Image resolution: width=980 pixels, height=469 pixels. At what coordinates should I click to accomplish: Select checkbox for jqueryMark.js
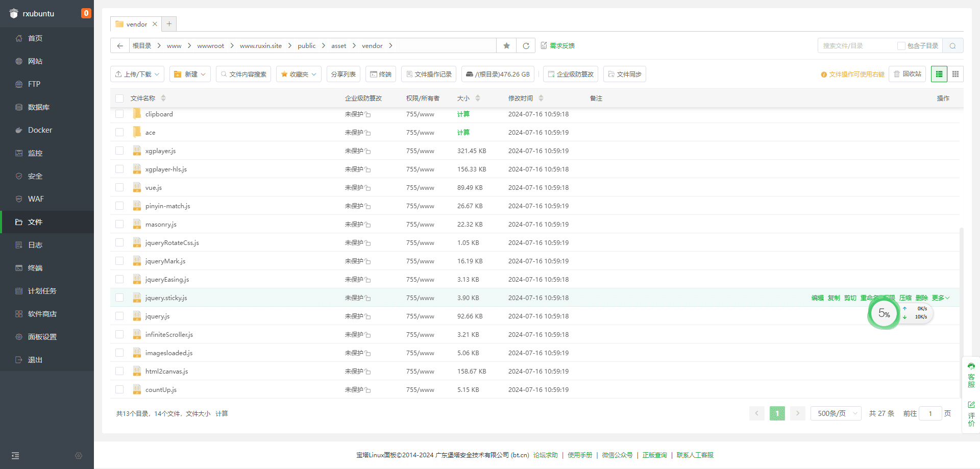(x=119, y=261)
